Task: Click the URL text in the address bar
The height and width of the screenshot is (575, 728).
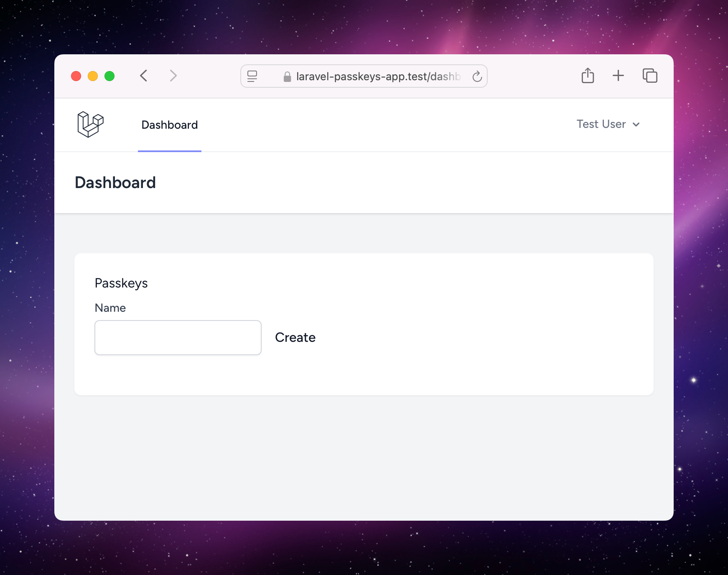Action: tap(378, 76)
